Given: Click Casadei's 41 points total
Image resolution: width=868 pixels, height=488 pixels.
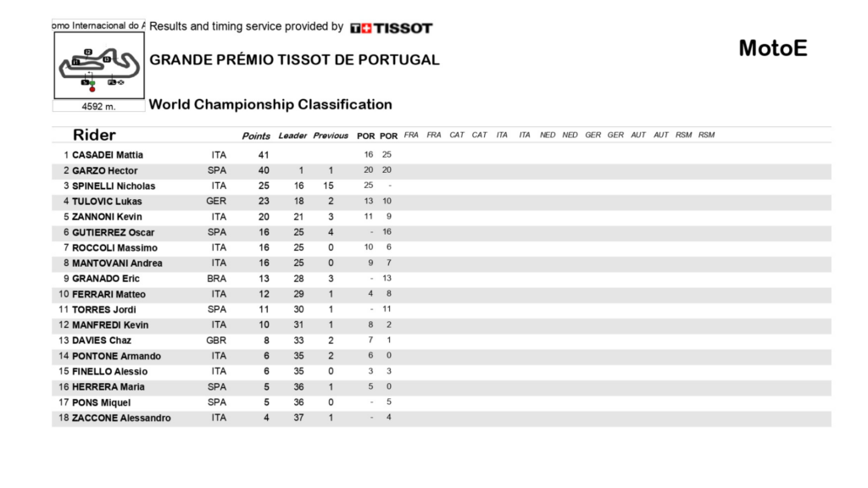Looking at the screenshot, I should (264, 155).
